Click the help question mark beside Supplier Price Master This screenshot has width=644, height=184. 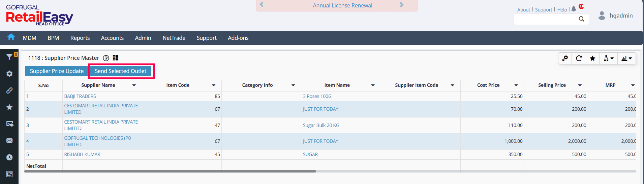(x=106, y=58)
